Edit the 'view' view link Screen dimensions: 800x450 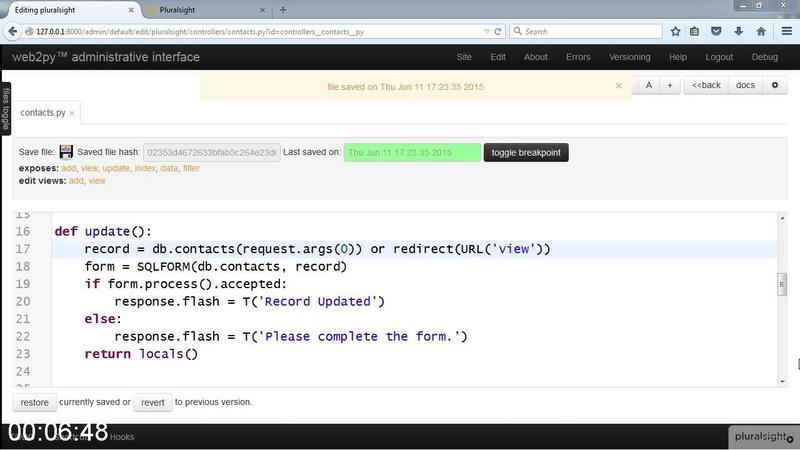pyautogui.click(x=96, y=181)
